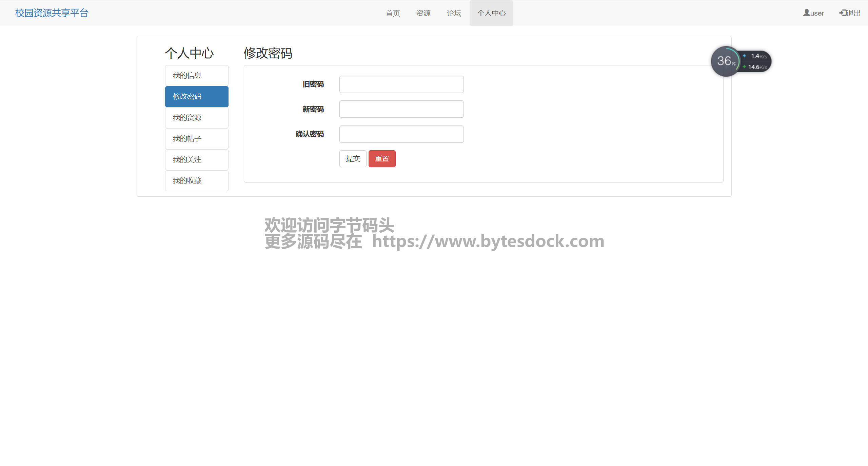
Task: Click into the 新密码 input field
Action: click(401, 109)
